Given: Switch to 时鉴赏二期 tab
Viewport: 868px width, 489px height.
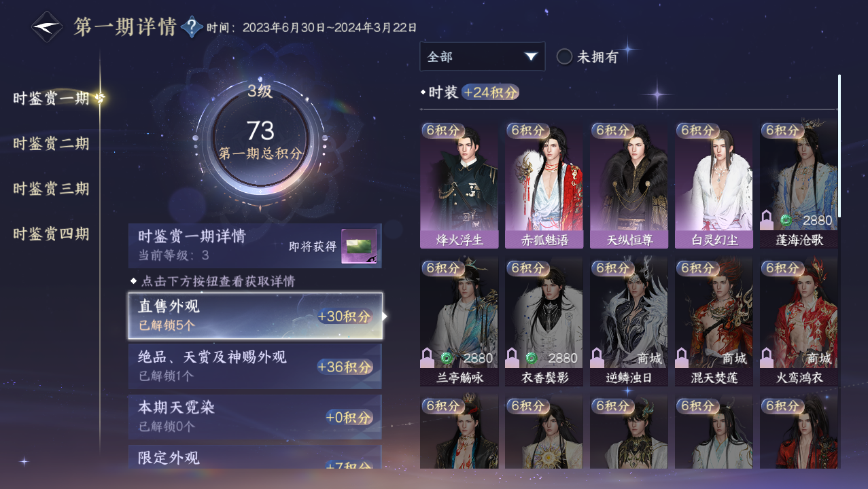Looking at the screenshot, I should click(x=52, y=143).
